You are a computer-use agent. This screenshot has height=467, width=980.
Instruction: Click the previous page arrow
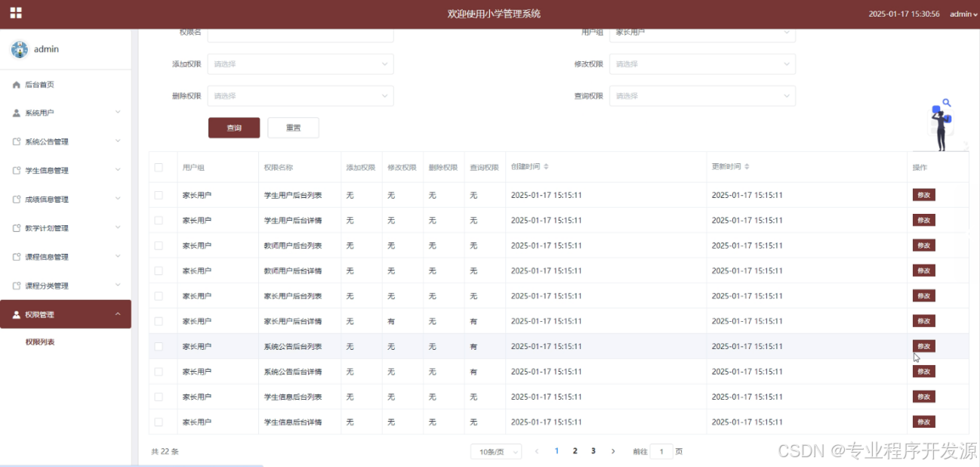(537, 451)
